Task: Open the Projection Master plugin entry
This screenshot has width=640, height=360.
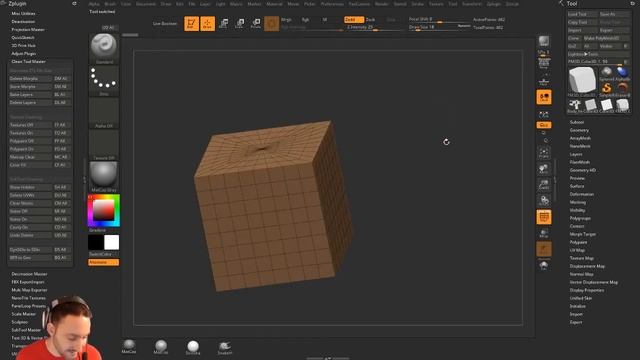Action: (x=28, y=29)
